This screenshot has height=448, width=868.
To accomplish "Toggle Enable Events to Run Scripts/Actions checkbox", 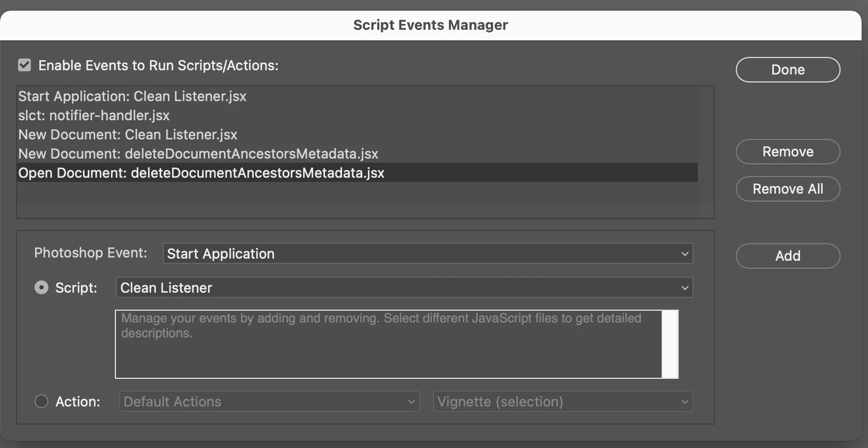I will click(24, 65).
